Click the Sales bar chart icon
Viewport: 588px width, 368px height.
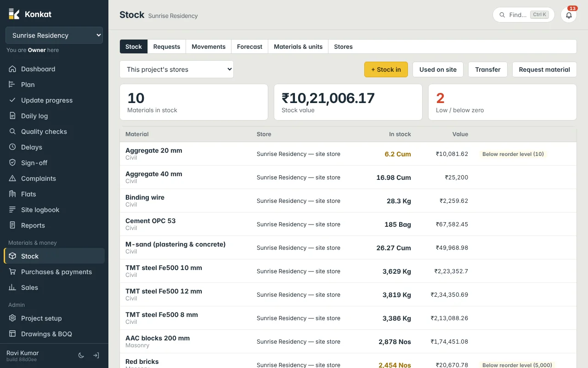tap(12, 287)
